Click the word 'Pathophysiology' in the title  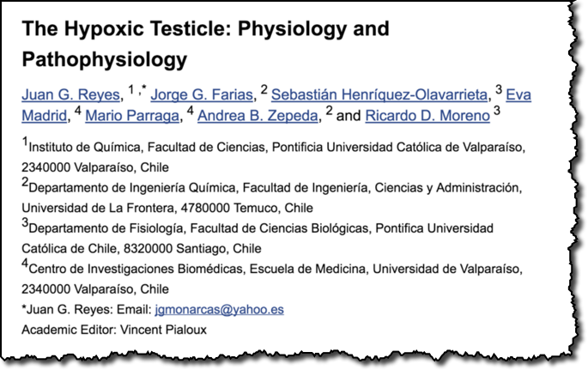pyautogui.click(x=104, y=60)
